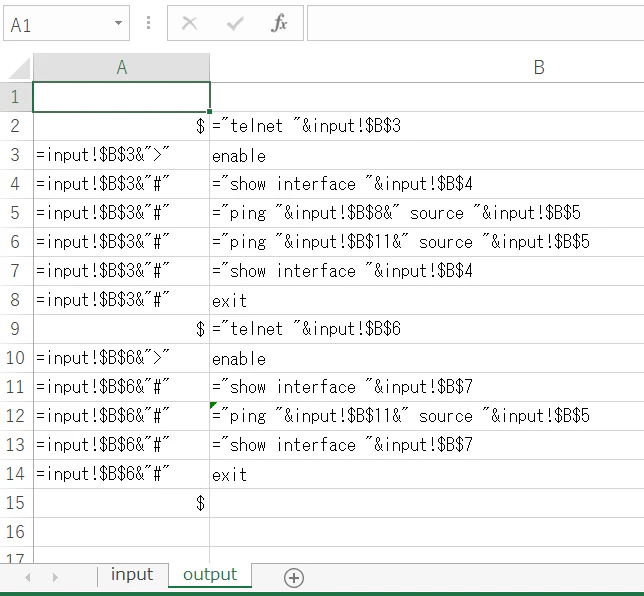Click the previous sheet navigation arrow
This screenshot has height=596, width=644.
(x=28, y=578)
